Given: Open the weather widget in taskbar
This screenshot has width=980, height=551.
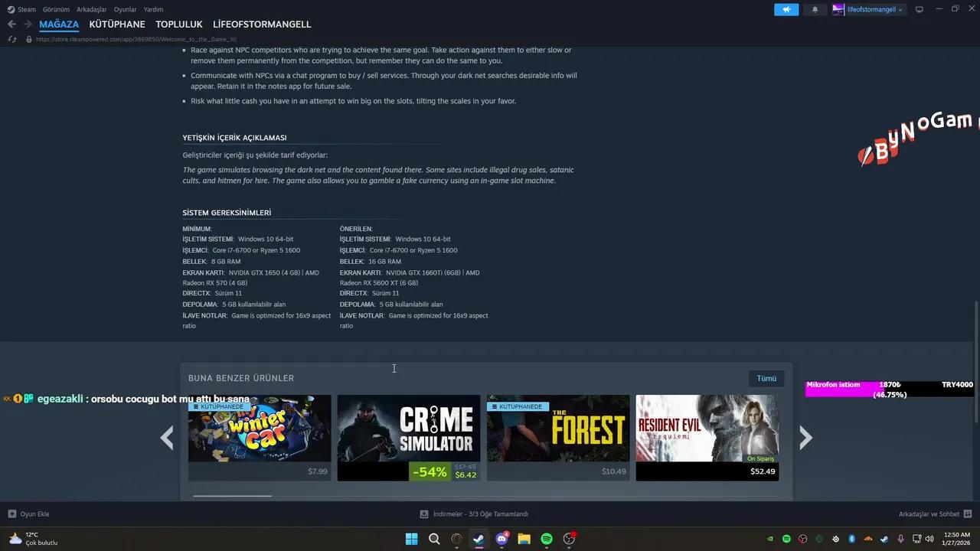Looking at the screenshot, I should pos(34,539).
